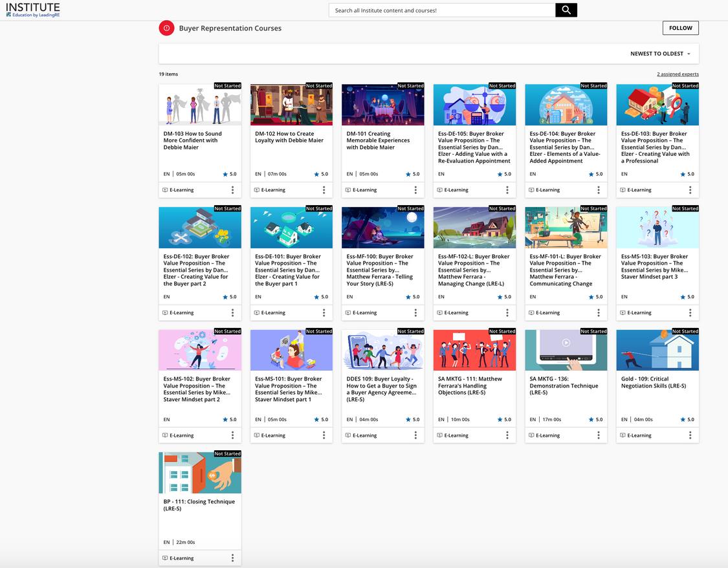Click the SA MKTG - 111 protest thumbnail
The image size is (728, 568).
tap(474, 351)
